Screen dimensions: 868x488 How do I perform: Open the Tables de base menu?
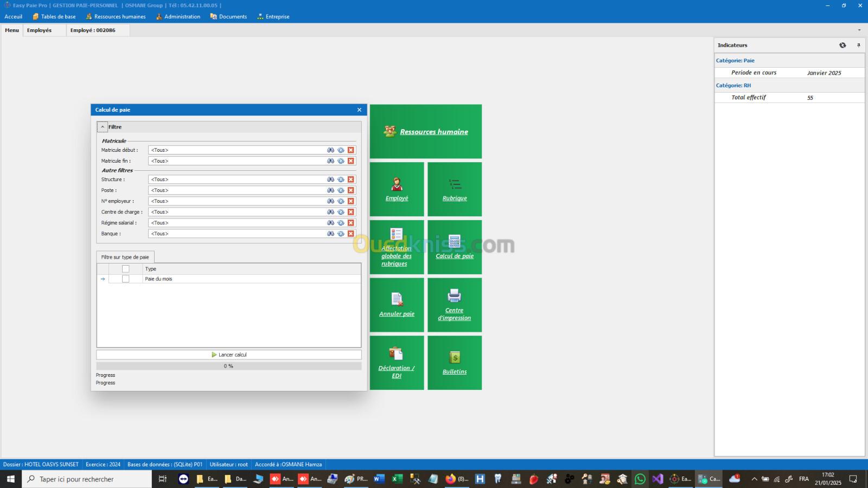tap(54, 17)
